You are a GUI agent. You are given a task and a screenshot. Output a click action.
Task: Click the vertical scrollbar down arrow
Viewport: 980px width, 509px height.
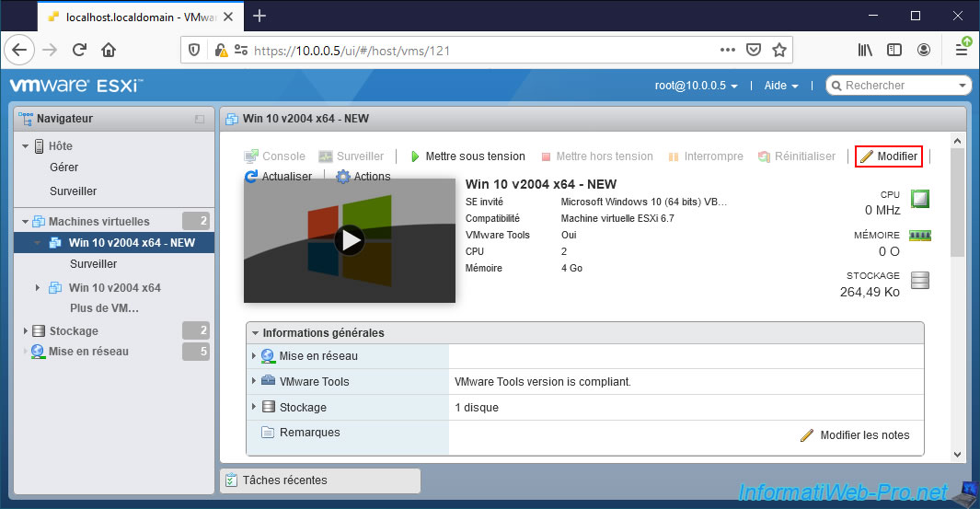tap(958, 455)
